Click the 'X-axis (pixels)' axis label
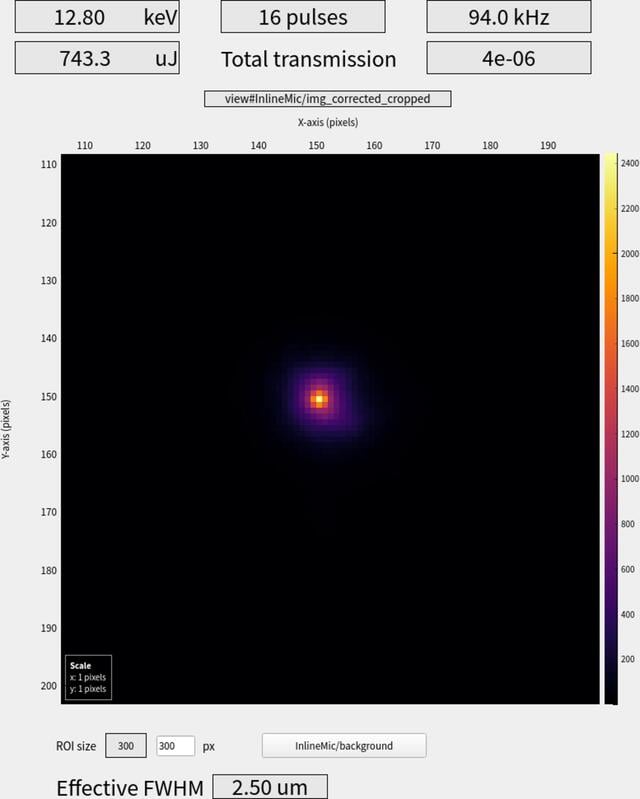 pos(328,122)
